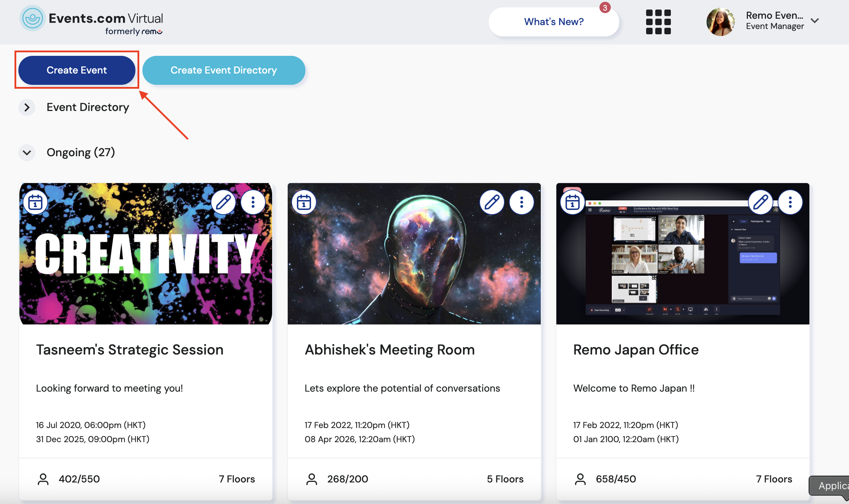
Task: Click calendar icon on Abhishek's Meeting Room card
Action: pyautogui.click(x=304, y=203)
